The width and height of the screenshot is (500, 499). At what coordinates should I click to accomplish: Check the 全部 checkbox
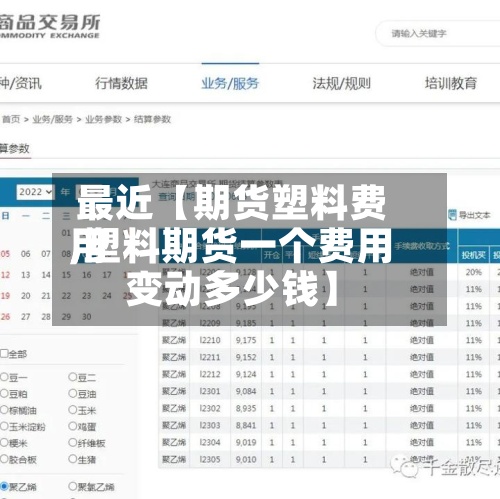[x=4, y=354]
